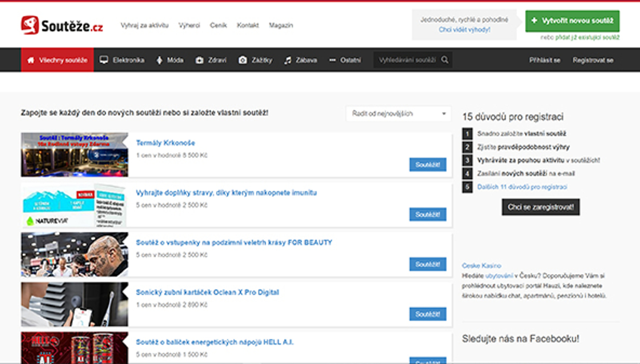
Task: Click the Zdraví first-aid kit icon
Action: pyautogui.click(x=199, y=60)
